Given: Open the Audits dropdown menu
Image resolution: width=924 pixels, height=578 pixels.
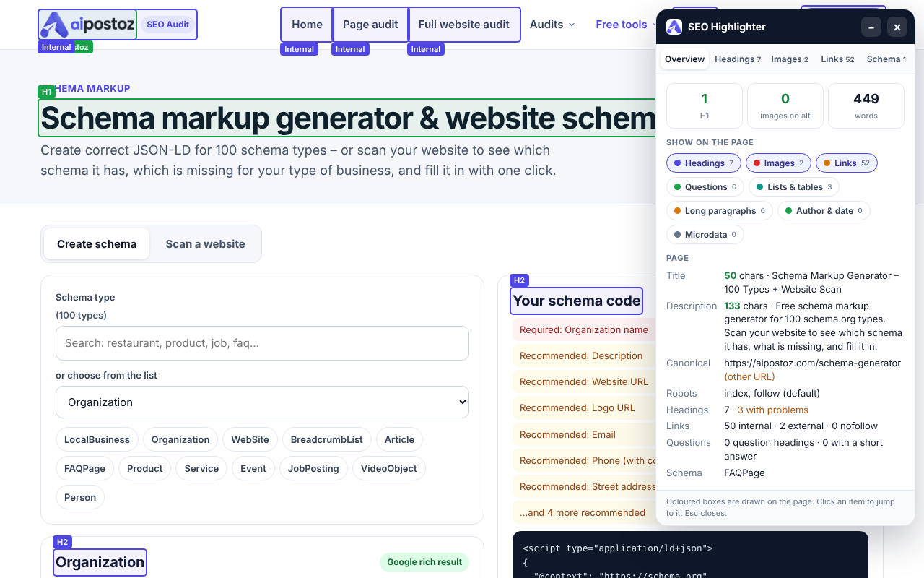Looking at the screenshot, I should coord(552,25).
